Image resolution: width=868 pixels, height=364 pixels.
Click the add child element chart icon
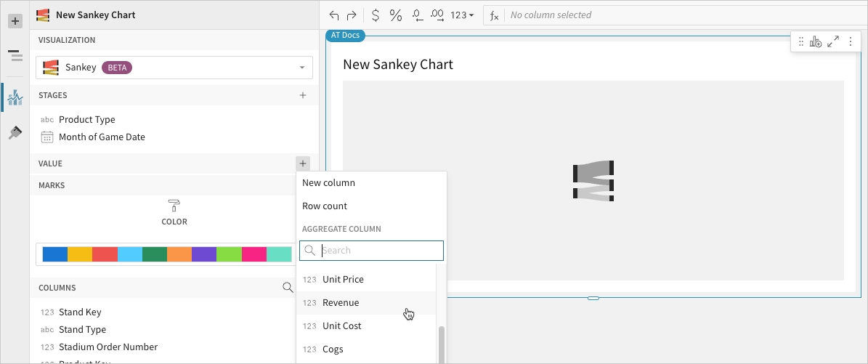(x=816, y=42)
